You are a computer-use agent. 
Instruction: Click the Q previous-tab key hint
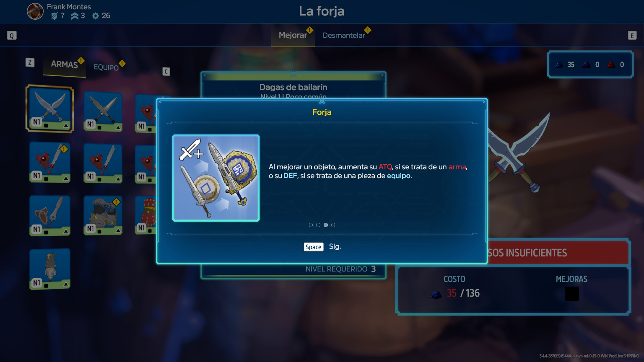[12, 36]
